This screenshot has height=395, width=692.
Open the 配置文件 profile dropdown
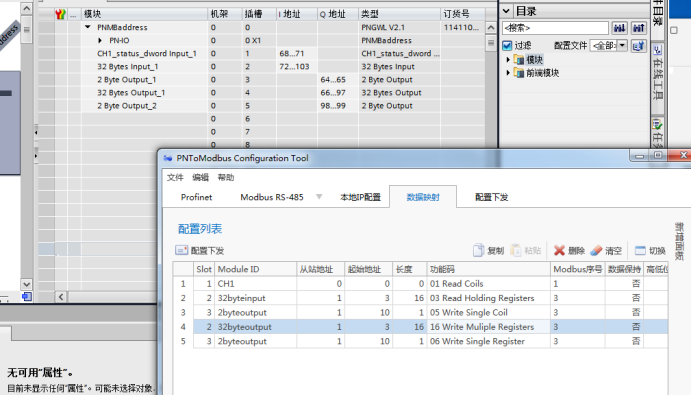pos(622,45)
